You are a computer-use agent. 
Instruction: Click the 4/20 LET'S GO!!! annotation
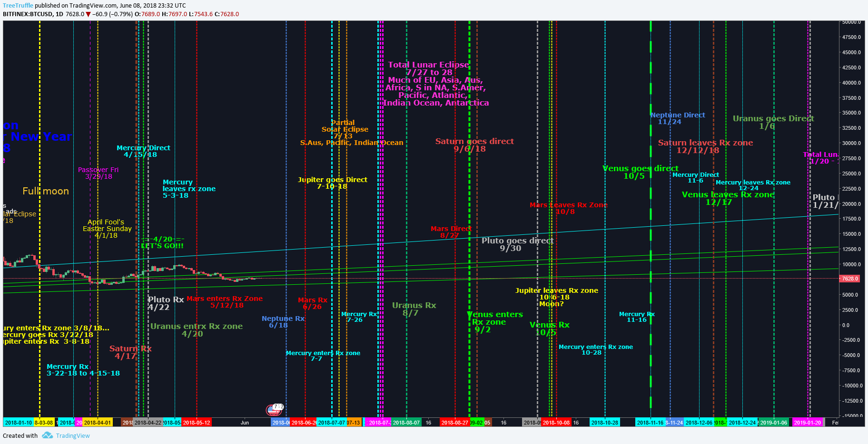162,242
